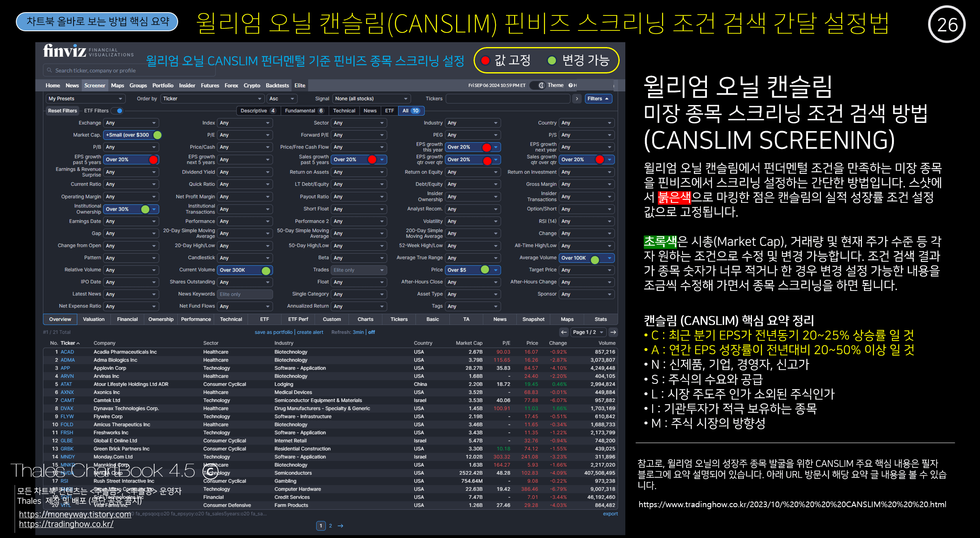Viewport: 980px width, 538px height.
Task: Click the save as portfolio link
Action: pos(273,332)
